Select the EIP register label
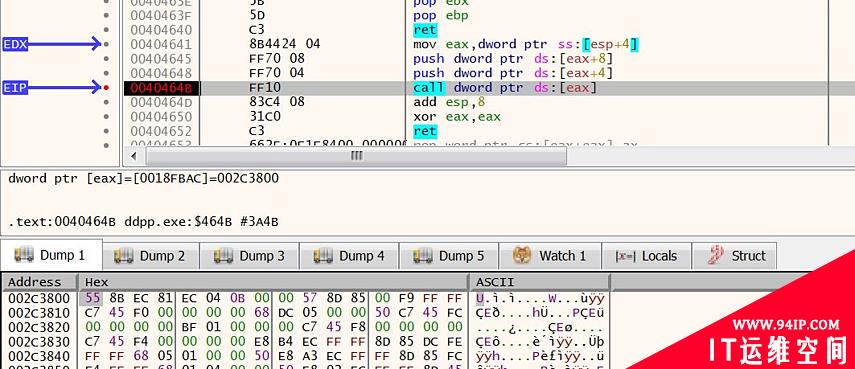855x369 pixels. coord(15,87)
